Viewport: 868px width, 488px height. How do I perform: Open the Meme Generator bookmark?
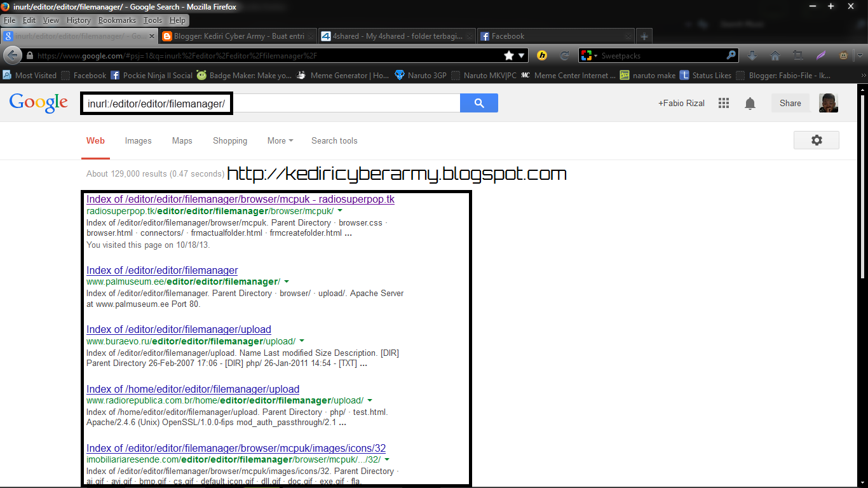(x=343, y=75)
